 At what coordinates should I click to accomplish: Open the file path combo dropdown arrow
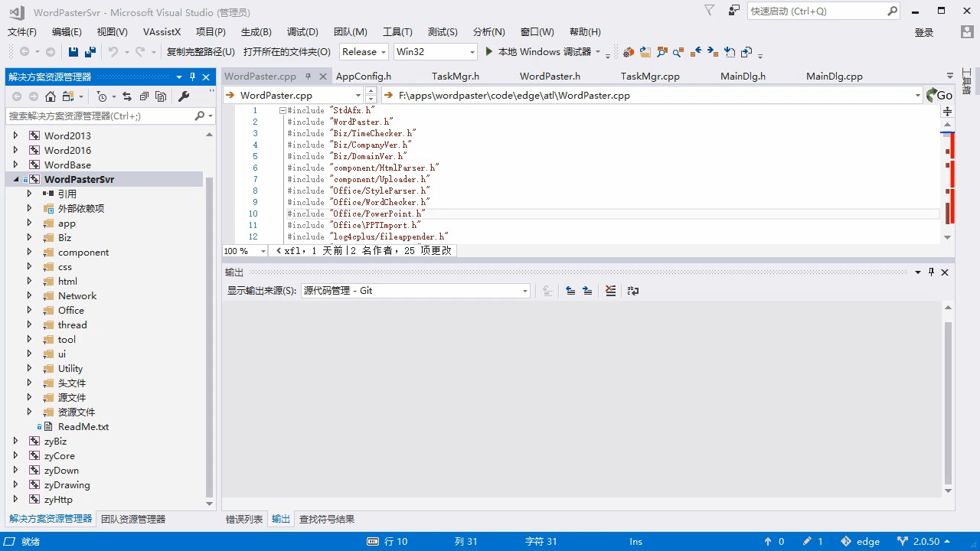tap(917, 96)
